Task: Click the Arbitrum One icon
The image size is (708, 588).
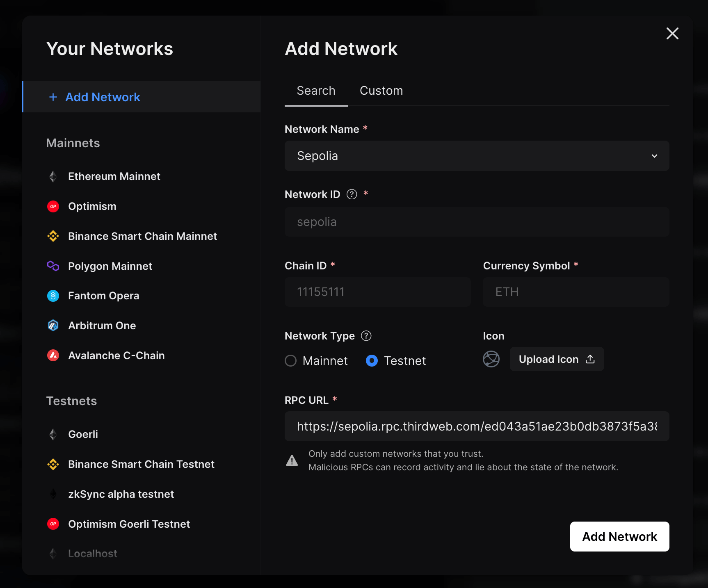Action: pyautogui.click(x=53, y=325)
